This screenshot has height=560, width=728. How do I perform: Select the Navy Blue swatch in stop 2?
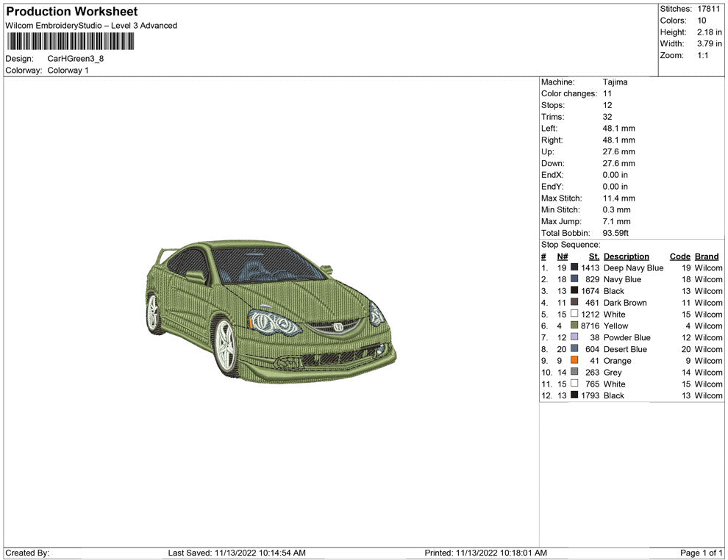(574, 279)
